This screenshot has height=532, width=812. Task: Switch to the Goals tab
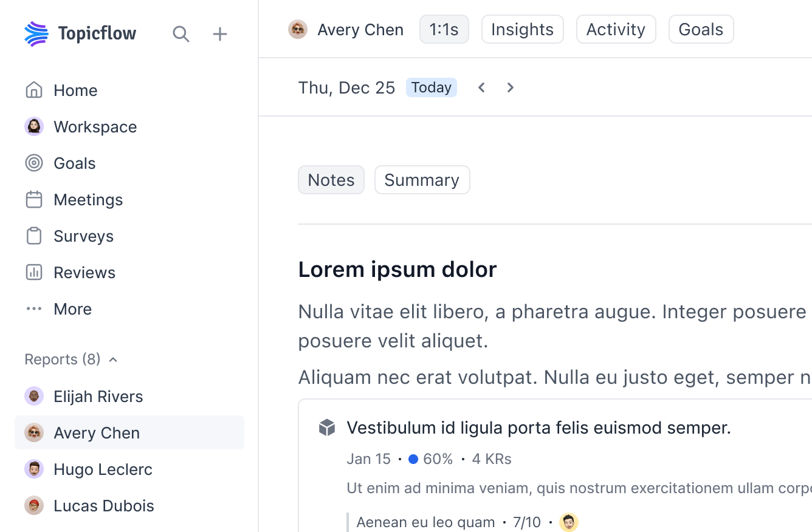pos(701,29)
